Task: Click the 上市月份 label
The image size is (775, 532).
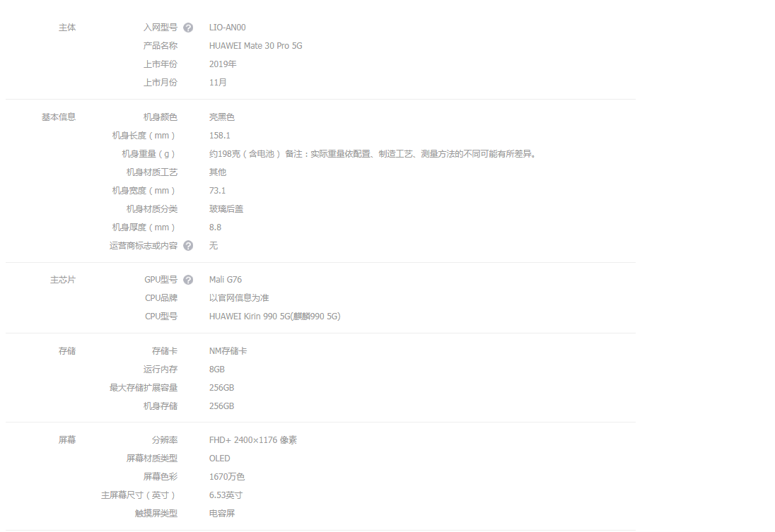Action: click(x=160, y=83)
